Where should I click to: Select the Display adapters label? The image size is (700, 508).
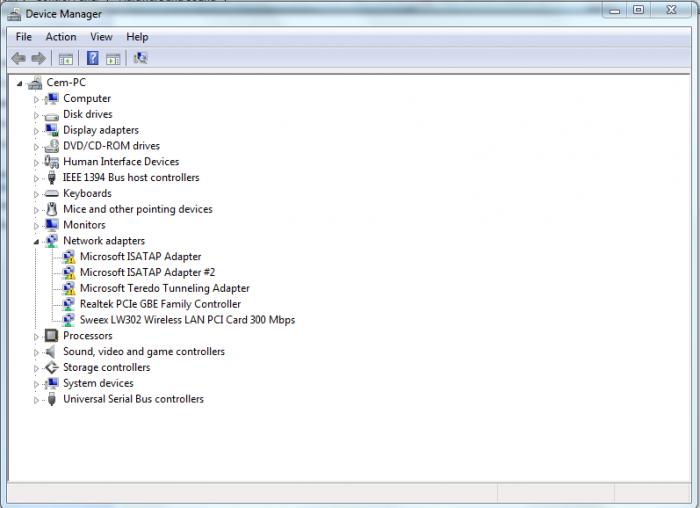point(101,130)
